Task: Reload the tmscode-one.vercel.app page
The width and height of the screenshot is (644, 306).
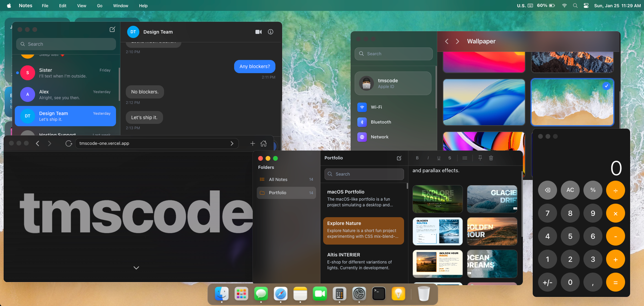Action: click(68, 143)
